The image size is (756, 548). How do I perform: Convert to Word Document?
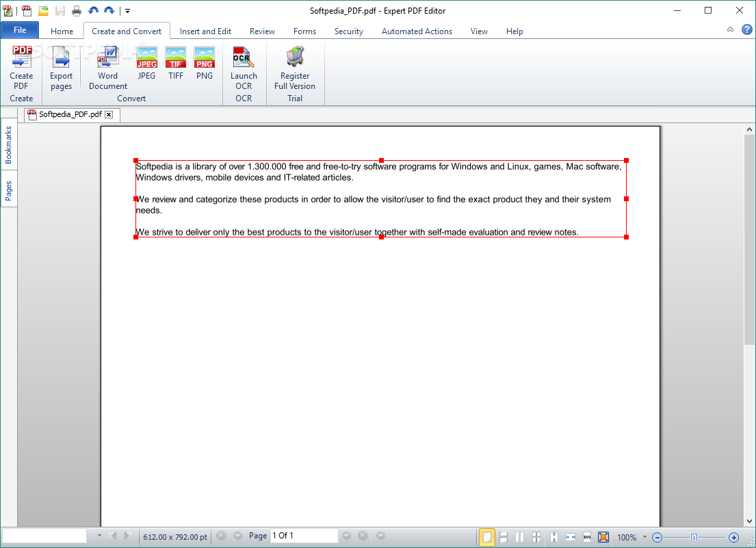108,57
